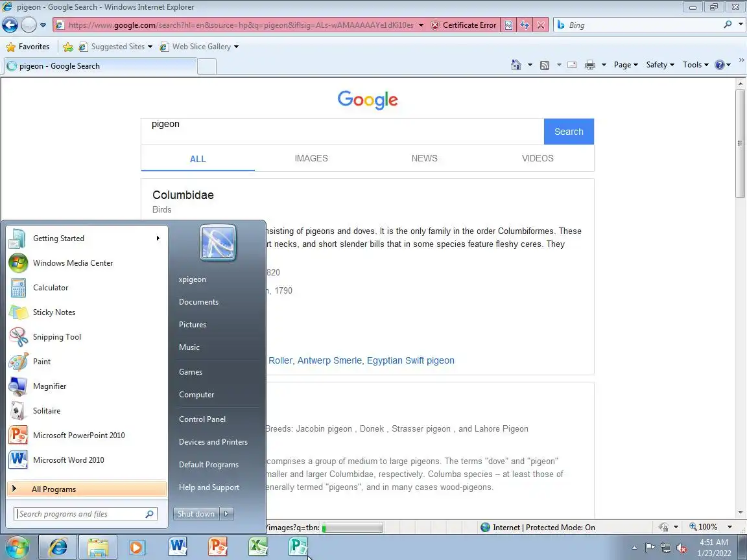Click the Read Mail icon in command bar

(572, 65)
